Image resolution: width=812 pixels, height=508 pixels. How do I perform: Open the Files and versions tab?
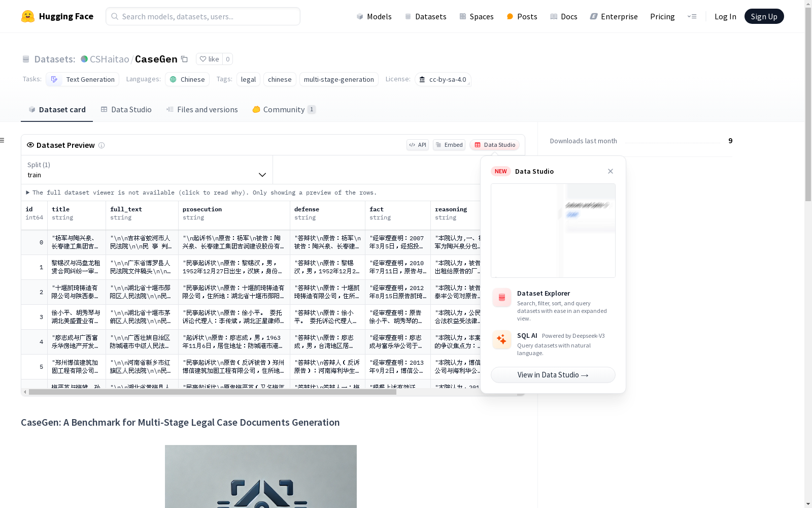pyautogui.click(x=202, y=109)
